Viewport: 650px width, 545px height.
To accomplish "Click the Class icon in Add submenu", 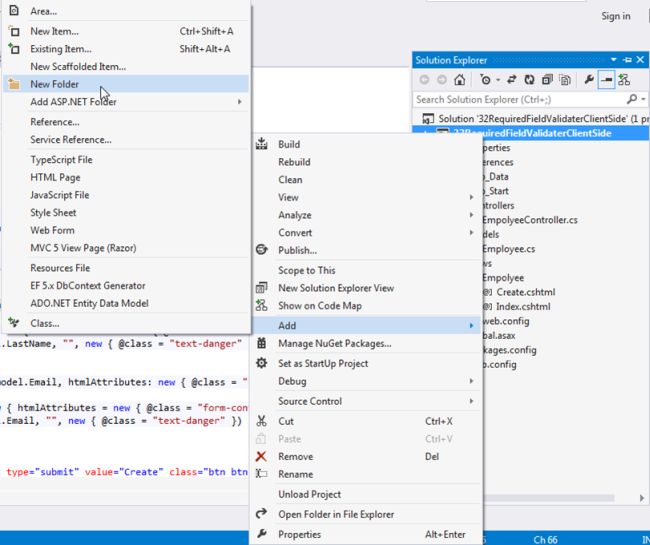I will (x=14, y=322).
